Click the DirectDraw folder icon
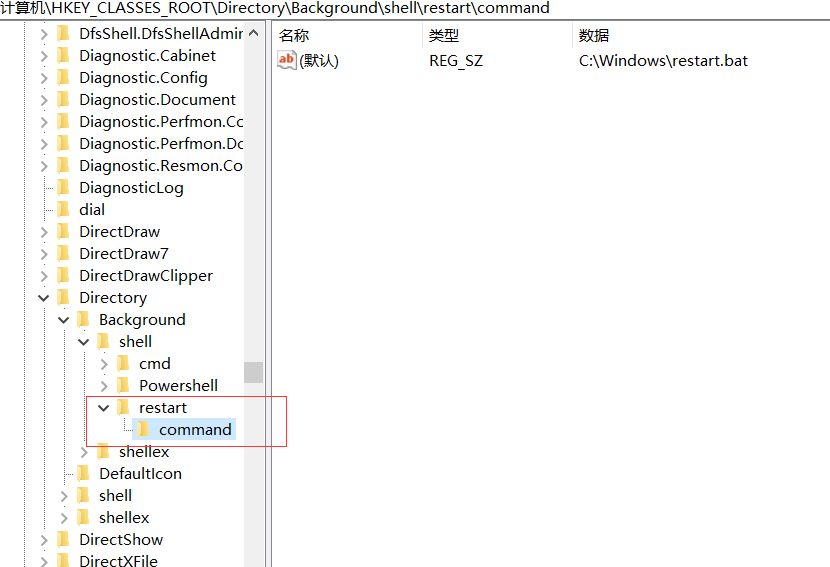The image size is (830, 567). tap(63, 231)
